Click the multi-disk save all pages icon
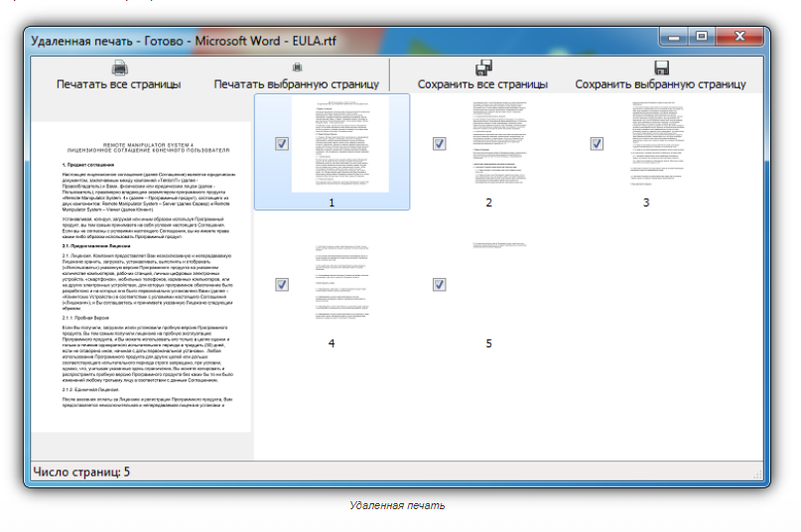 click(483, 67)
